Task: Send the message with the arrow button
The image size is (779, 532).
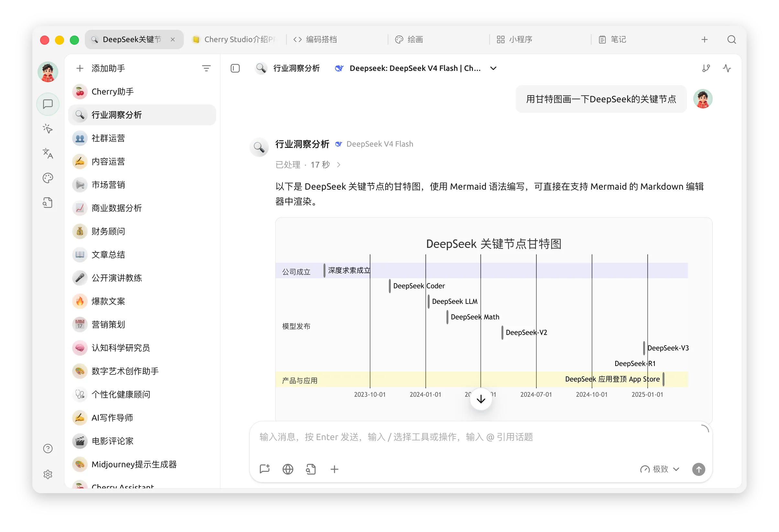Action: (x=698, y=469)
